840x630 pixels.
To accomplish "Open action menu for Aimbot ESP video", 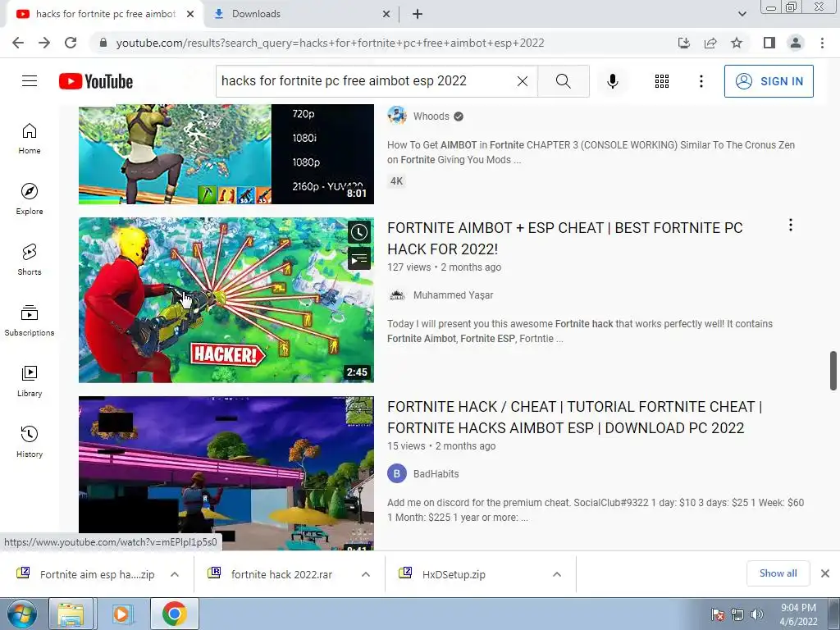I will click(x=790, y=226).
